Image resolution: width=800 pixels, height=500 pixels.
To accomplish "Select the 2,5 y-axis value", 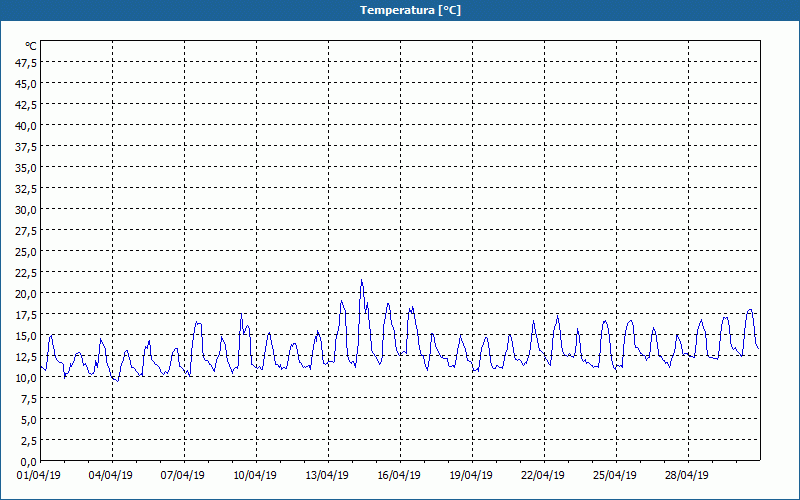I will coord(29,441).
